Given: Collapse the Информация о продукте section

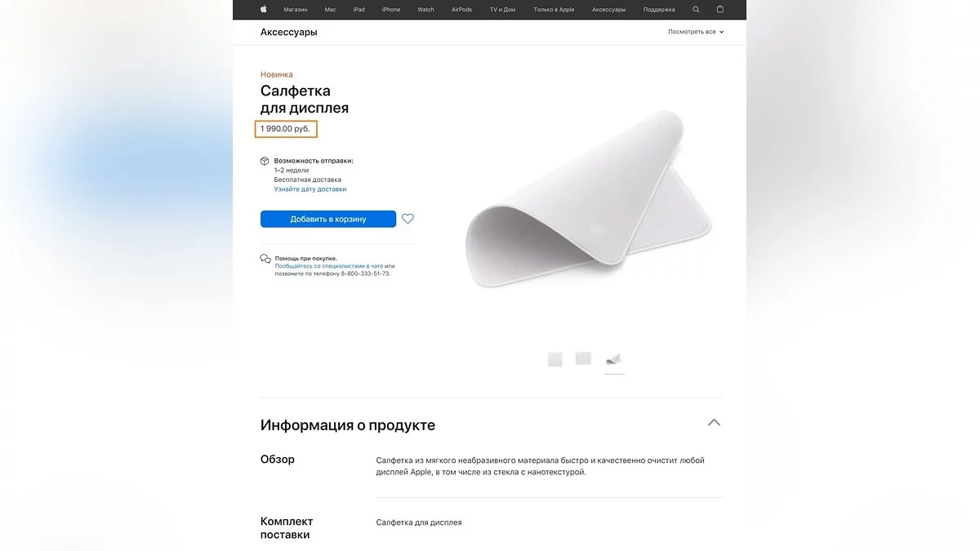Looking at the screenshot, I should [x=714, y=423].
